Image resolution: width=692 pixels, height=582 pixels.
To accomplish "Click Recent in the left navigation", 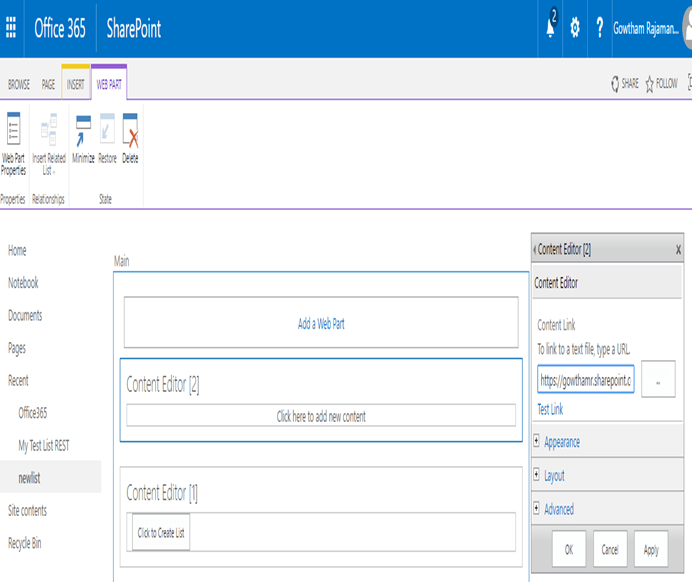I will coord(18,380).
